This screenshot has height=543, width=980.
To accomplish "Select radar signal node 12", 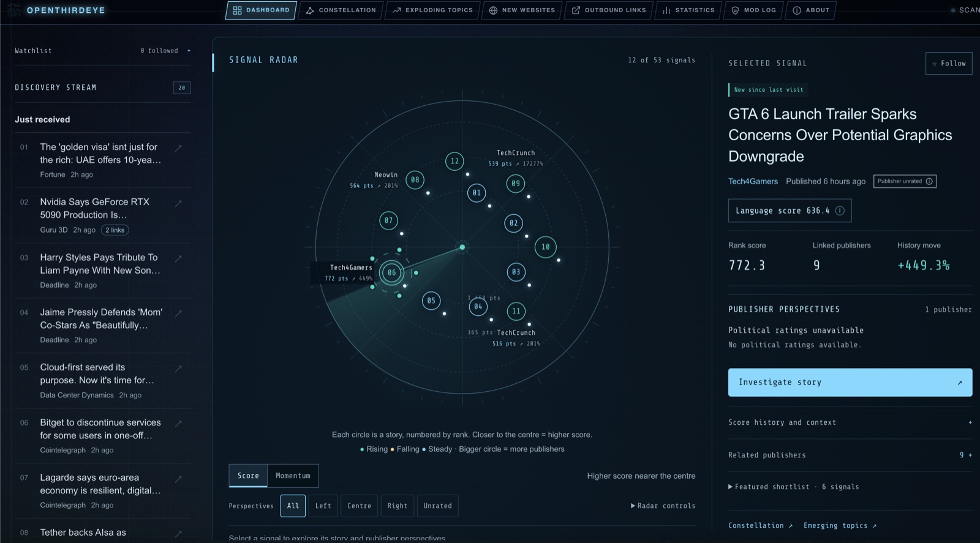I will pos(454,162).
